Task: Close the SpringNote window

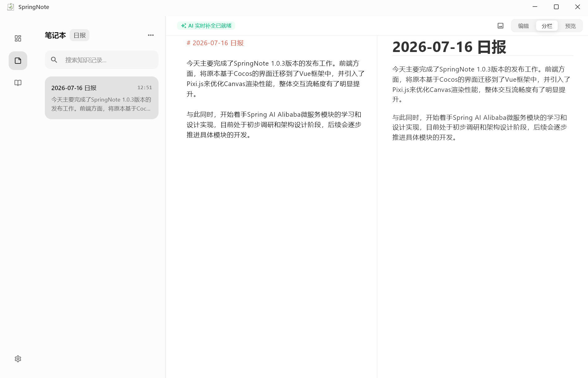Action: (577, 7)
